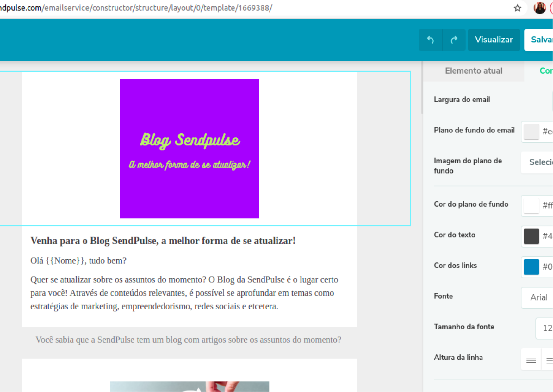Viewport: 553px width, 392px height.
Task: Open Visualizar preview
Action: 494,40
